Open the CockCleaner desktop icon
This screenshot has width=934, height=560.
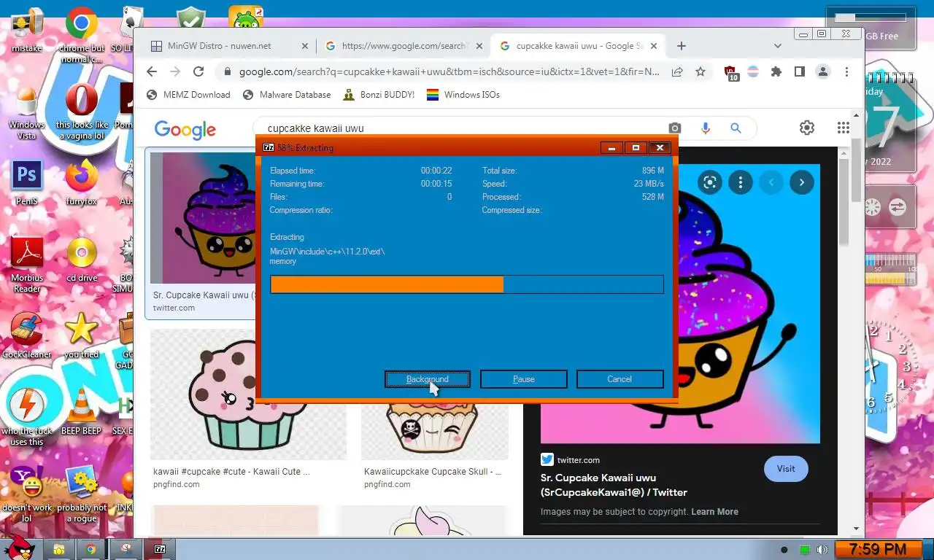click(27, 335)
